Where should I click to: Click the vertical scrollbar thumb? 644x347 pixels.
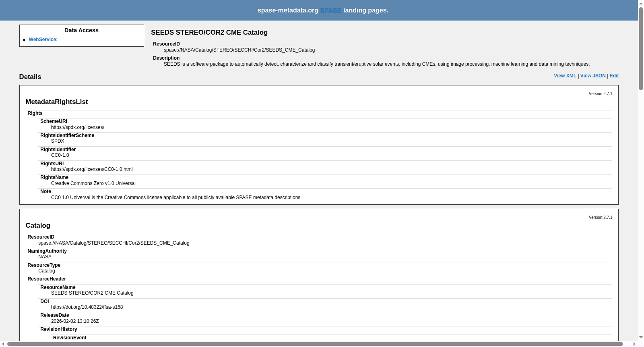click(641, 48)
